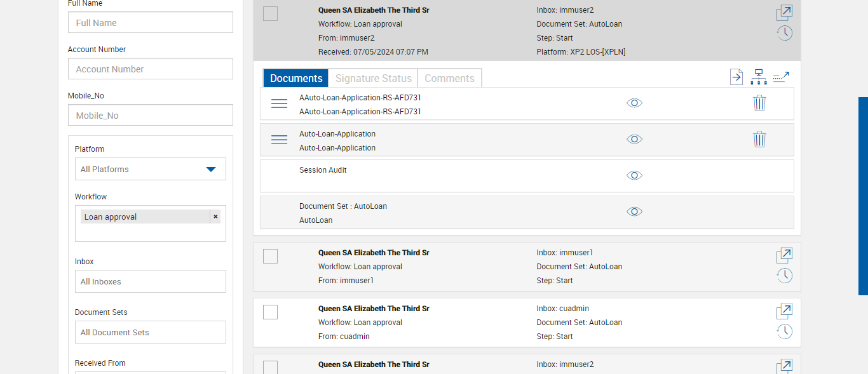Open the All Document Sets selector
Image resolution: width=868 pixels, height=374 pixels.
click(x=151, y=333)
